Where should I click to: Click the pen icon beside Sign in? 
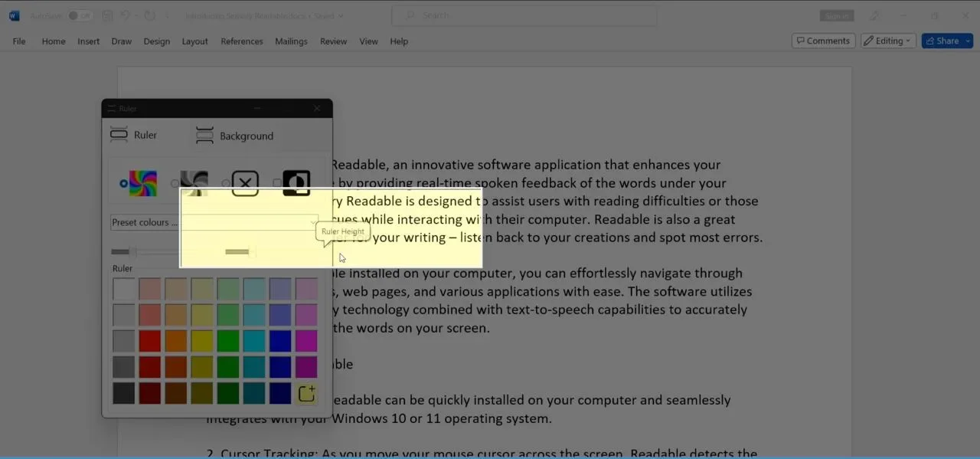click(875, 15)
